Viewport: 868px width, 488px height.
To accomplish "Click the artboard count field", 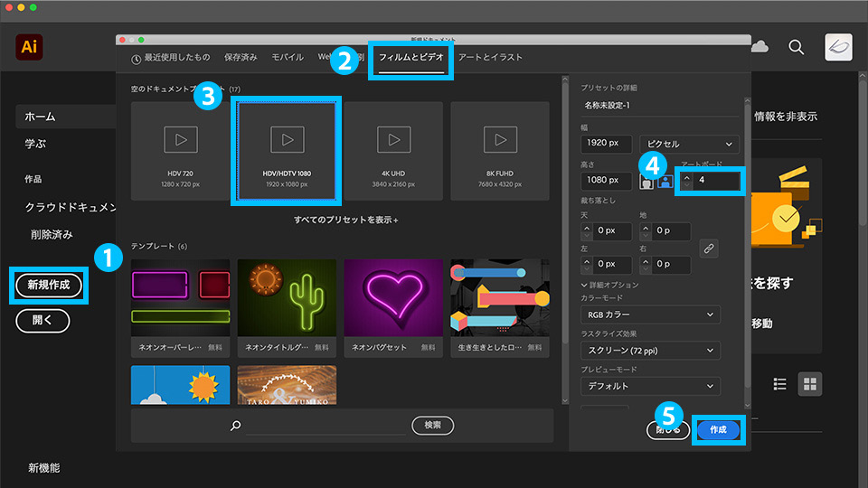I will point(716,181).
